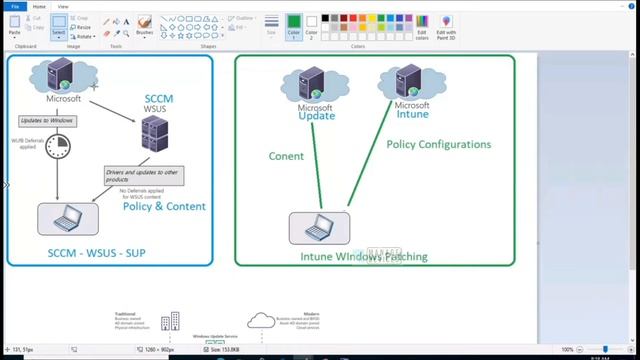The height and width of the screenshot is (360, 640).
Task: Open Edit colors dialog
Action: 422,28
